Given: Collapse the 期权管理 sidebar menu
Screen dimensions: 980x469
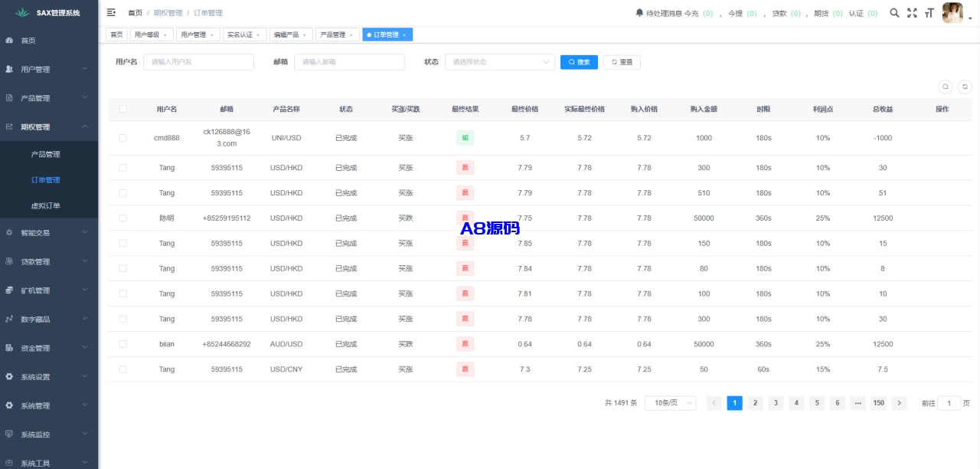Looking at the screenshot, I should click(49, 127).
